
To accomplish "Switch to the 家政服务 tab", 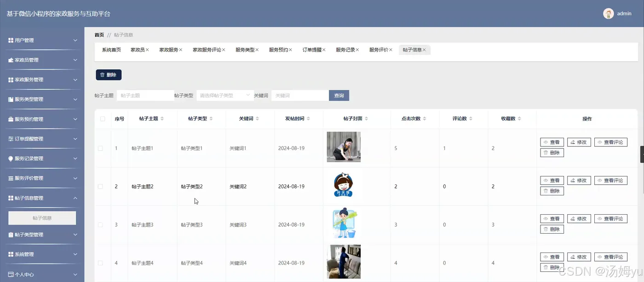I will tap(169, 50).
